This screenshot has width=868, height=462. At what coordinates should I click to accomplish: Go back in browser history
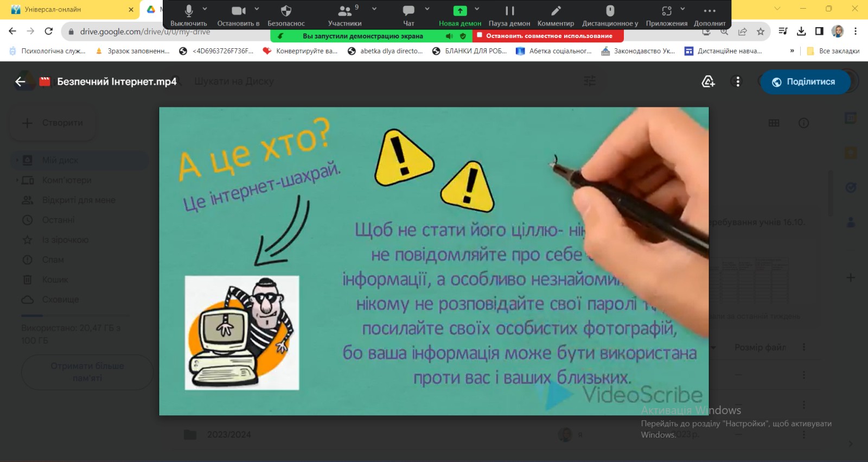click(12, 31)
